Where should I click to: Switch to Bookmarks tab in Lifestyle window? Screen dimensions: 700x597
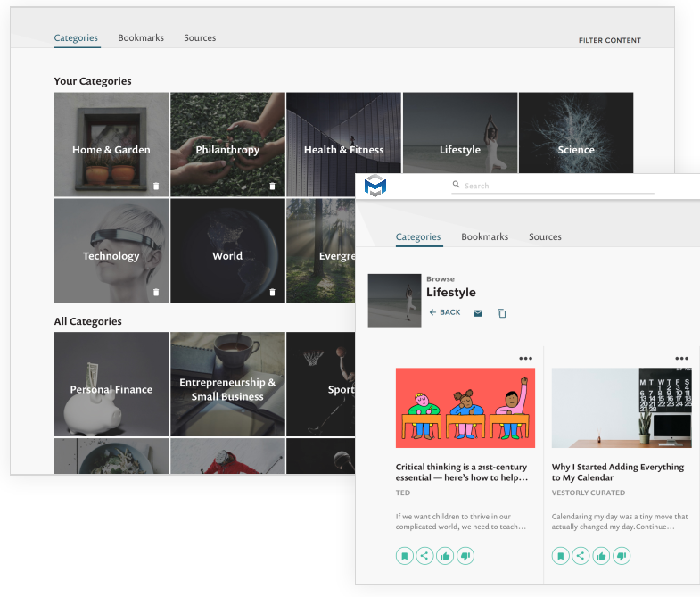pos(484,236)
